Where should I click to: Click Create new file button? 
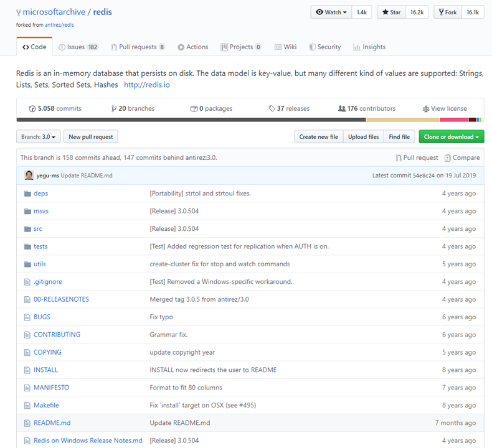tap(318, 137)
